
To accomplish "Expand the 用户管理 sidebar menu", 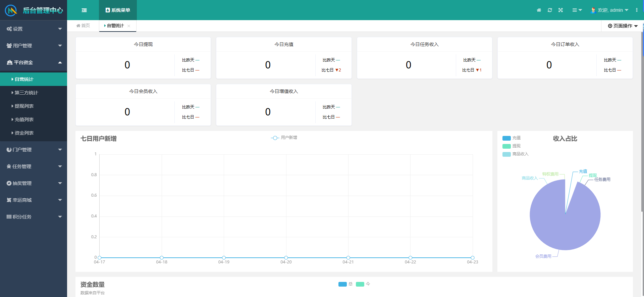I will 34,46.
